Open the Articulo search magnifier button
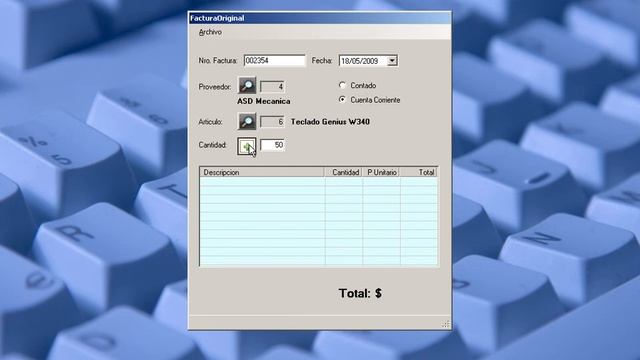Viewport: 640px width, 360px height. (247, 121)
